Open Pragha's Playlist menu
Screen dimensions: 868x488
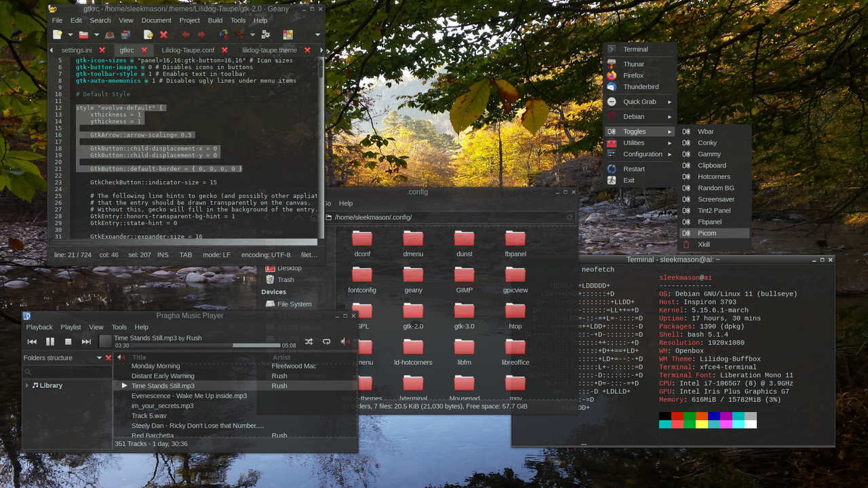tap(71, 327)
